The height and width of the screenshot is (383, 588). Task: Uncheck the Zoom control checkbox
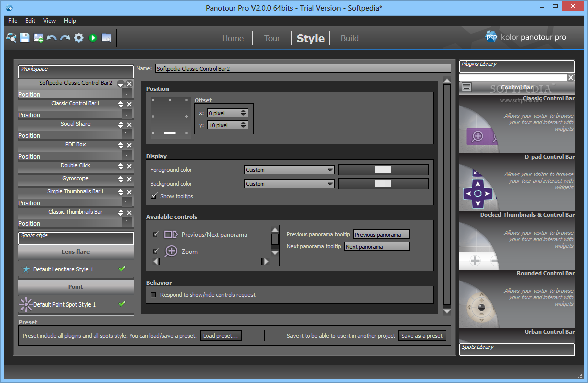click(x=156, y=251)
